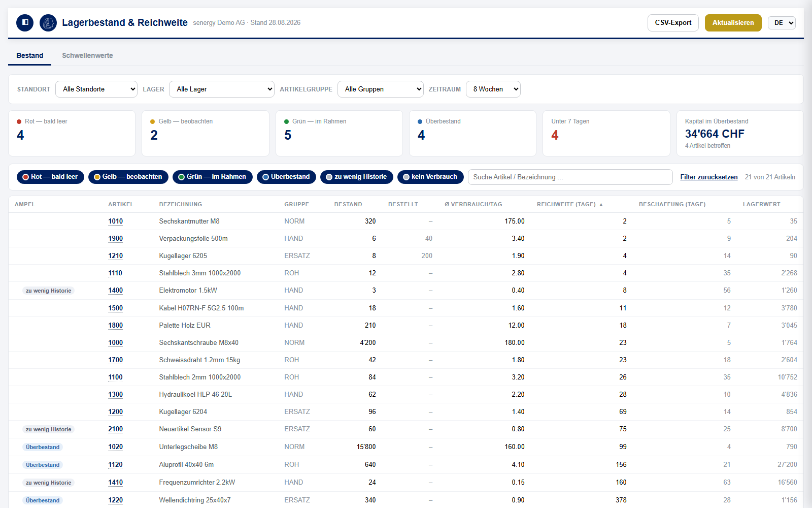This screenshot has height=508, width=812.
Task: Click the Überbestand badge in row 1120
Action: coord(43,465)
